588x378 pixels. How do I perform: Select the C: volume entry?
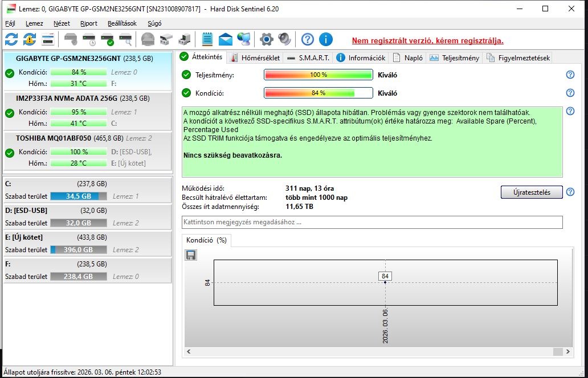88,190
